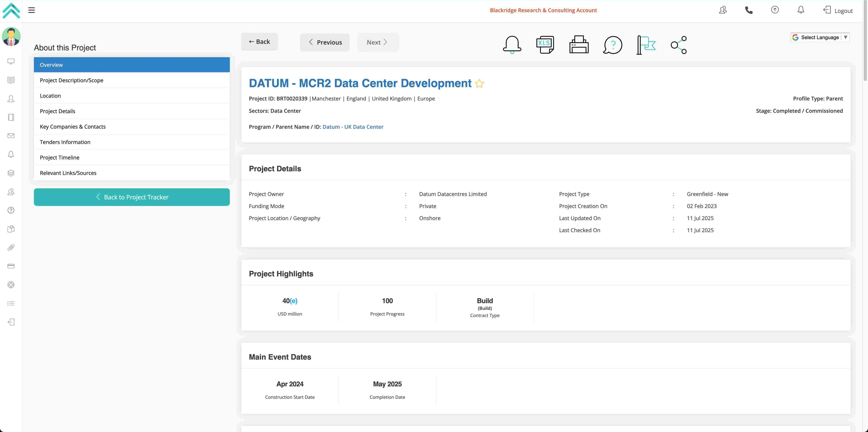Screen dimensions: 868x432
Task: Click the logout icon at sidebar bottom
Action: point(11,322)
